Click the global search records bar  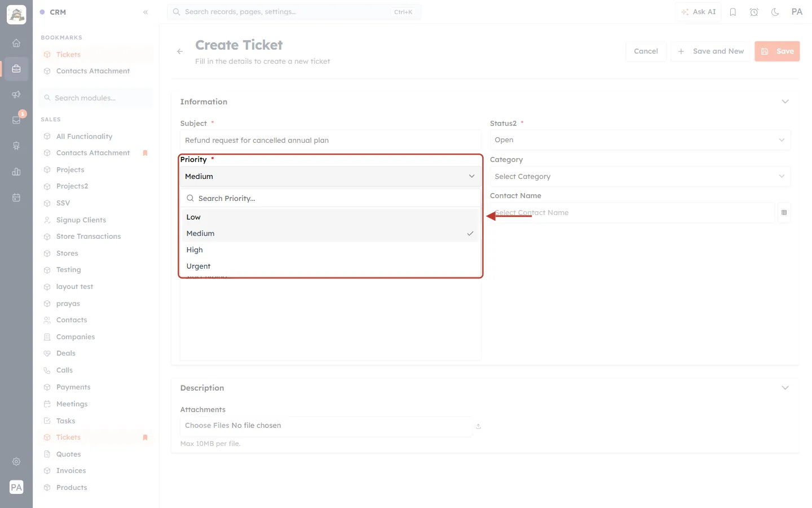point(294,12)
